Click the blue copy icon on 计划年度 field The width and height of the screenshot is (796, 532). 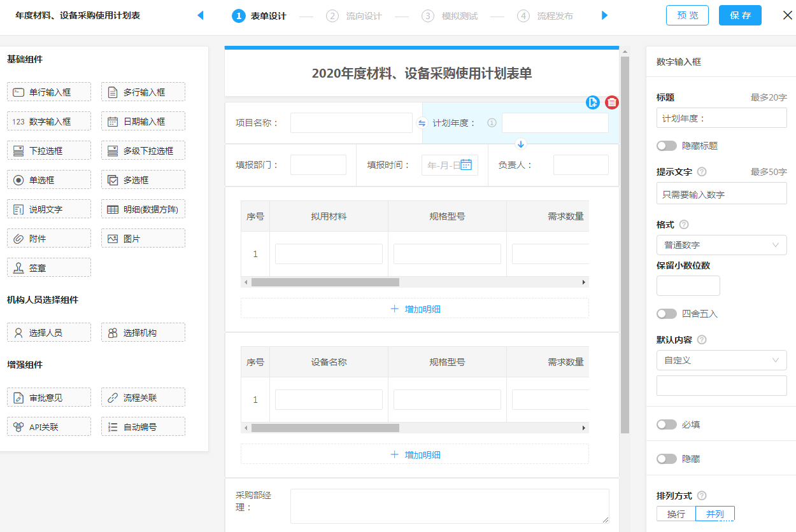click(x=593, y=102)
